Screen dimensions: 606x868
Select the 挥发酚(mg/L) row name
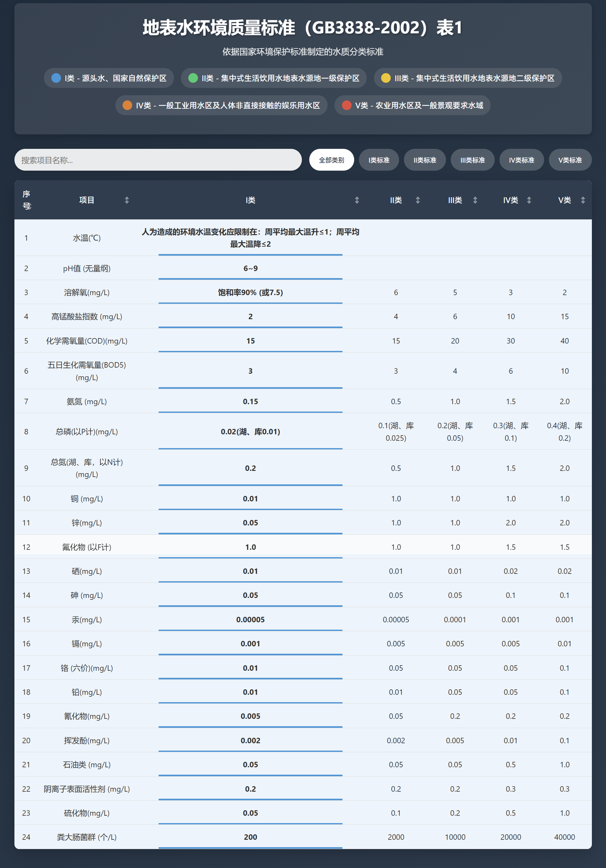coord(87,740)
